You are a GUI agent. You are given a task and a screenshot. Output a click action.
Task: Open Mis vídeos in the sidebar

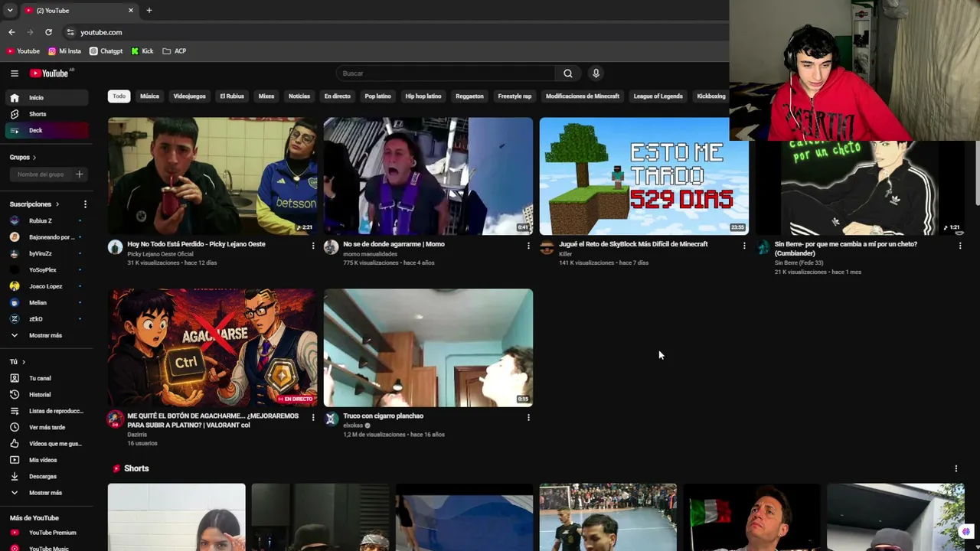[46, 460]
